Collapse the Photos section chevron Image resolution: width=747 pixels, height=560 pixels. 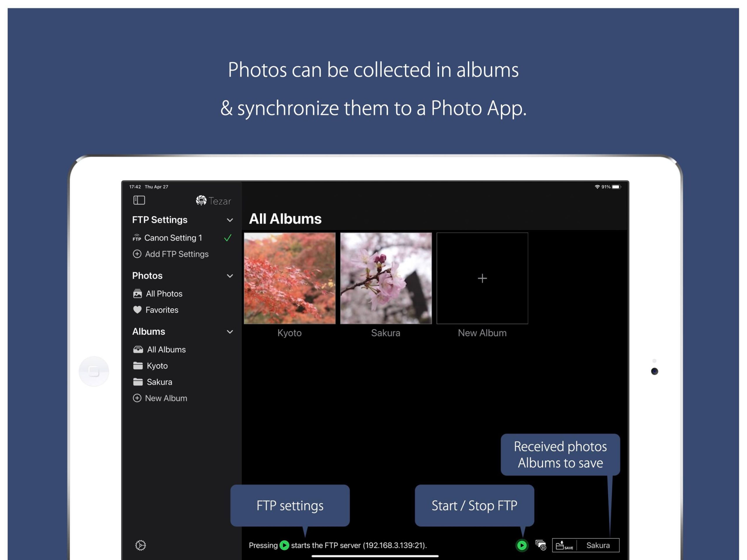[x=230, y=276]
